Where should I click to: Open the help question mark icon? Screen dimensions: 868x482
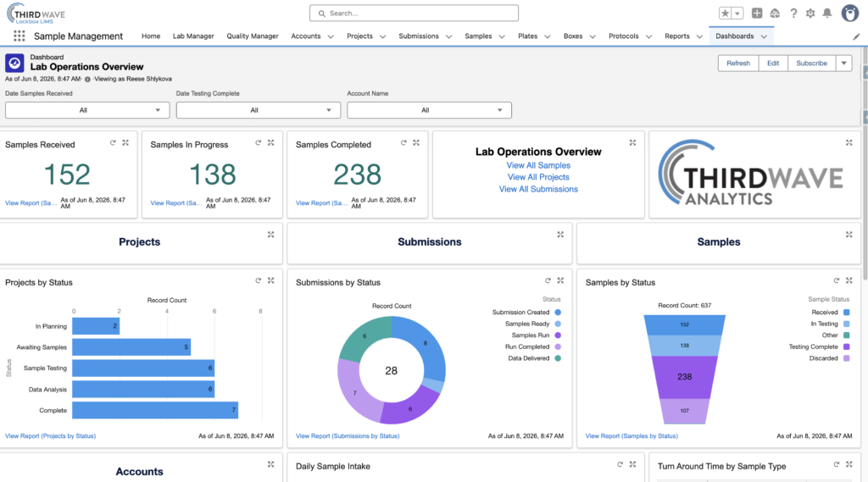click(793, 14)
